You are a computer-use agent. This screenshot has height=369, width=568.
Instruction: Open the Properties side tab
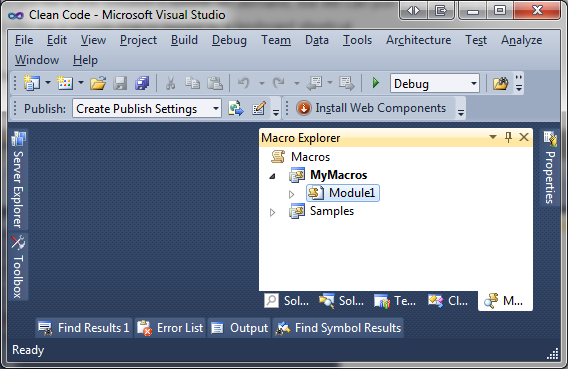pyautogui.click(x=550, y=168)
